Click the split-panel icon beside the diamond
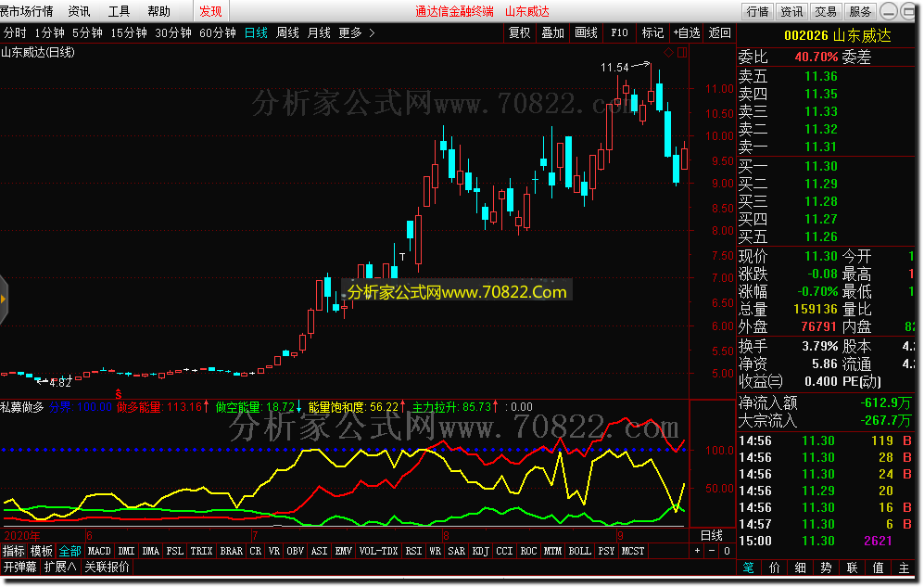The width and height of the screenshot is (924, 587). point(682,53)
